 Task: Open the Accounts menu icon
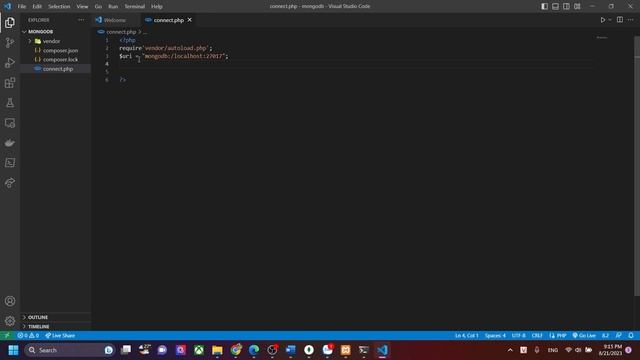click(x=10, y=301)
